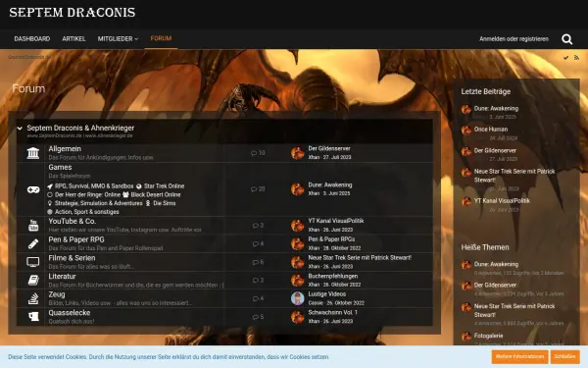Open the Zeug forum

57,294
